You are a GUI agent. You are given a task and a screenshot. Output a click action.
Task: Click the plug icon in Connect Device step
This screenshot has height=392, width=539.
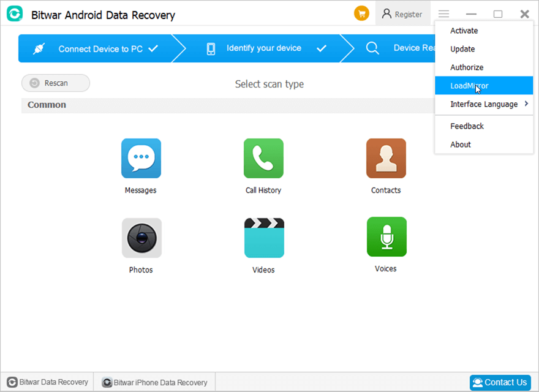point(39,48)
